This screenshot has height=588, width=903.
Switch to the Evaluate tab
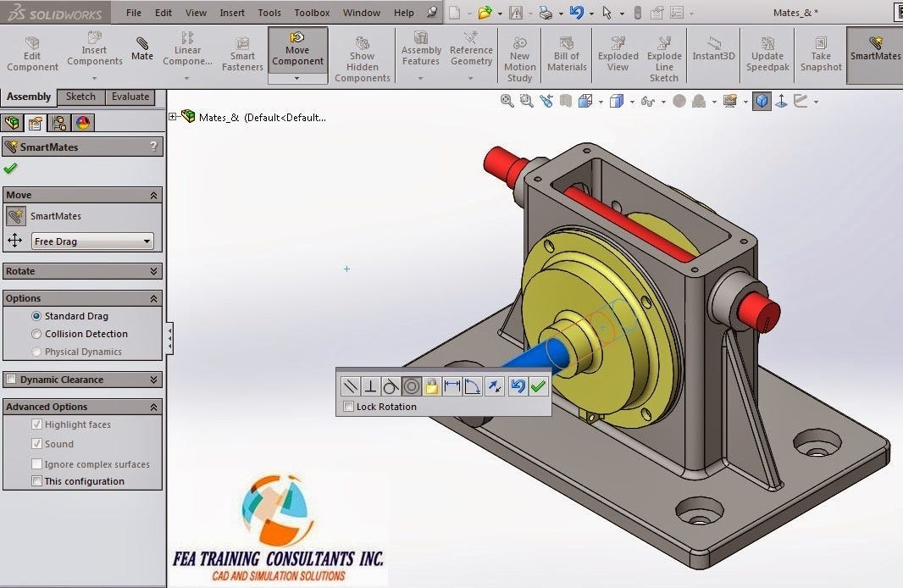(x=130, y=97)
